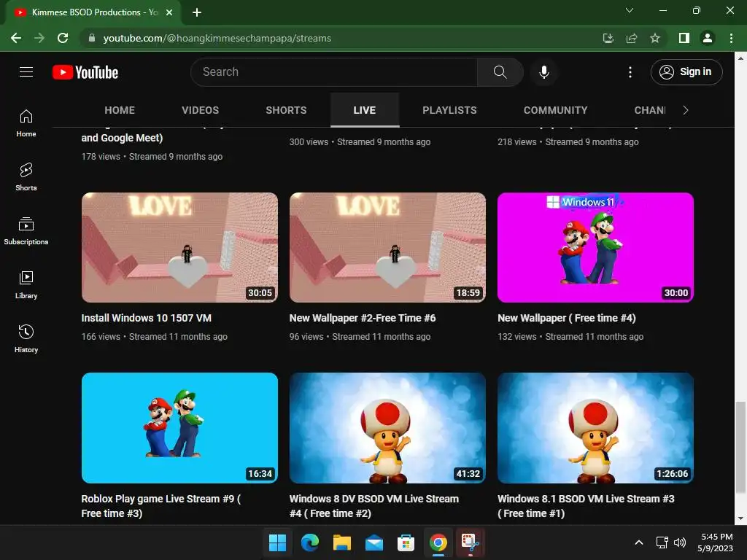Open Windows 8 DV BSOD stream thumbnail
This screenshot has width=747, height=560.
point(388,427)
